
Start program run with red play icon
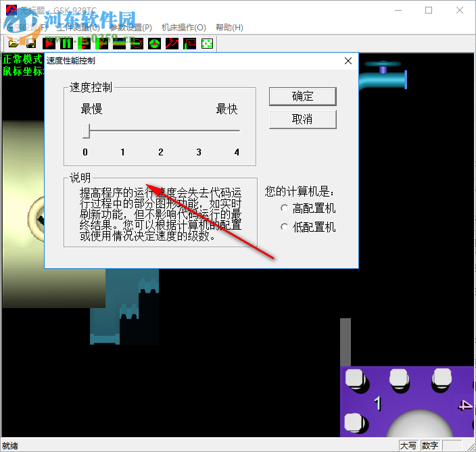coord(49,43)
